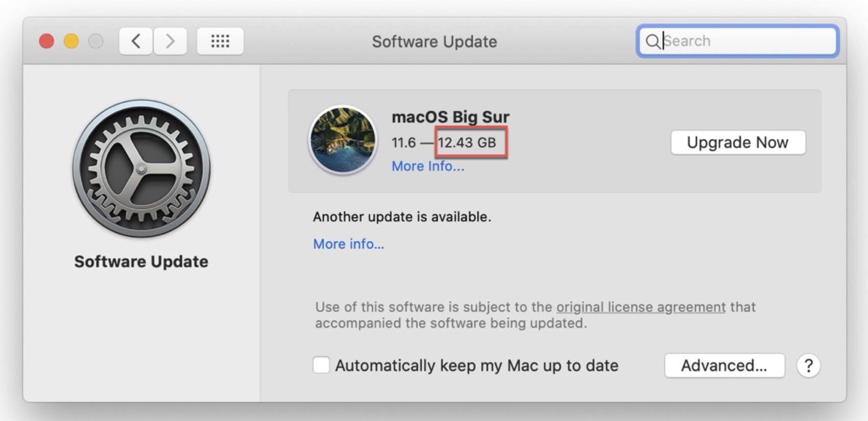Click the 12.43 GB size text
The width and height of the screenshot is (868, 421).
467,142
